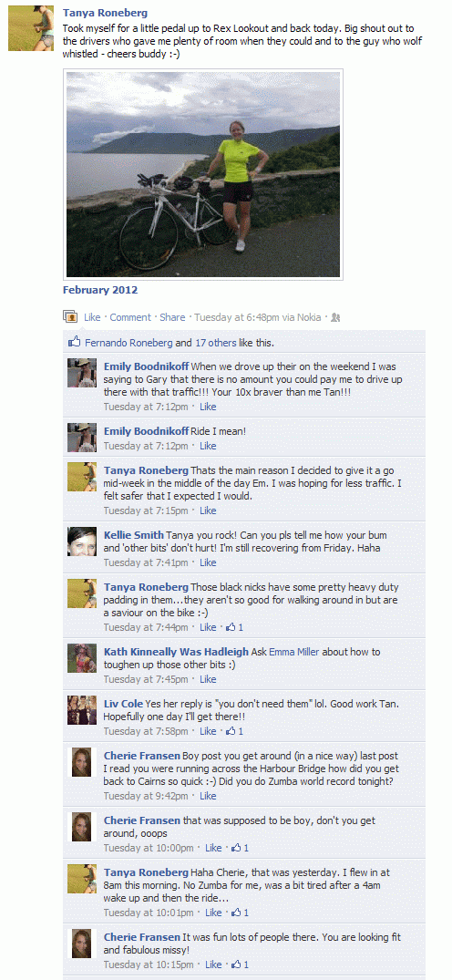Share the post
This screenshot has width=452, height=980.
(172, 317)
